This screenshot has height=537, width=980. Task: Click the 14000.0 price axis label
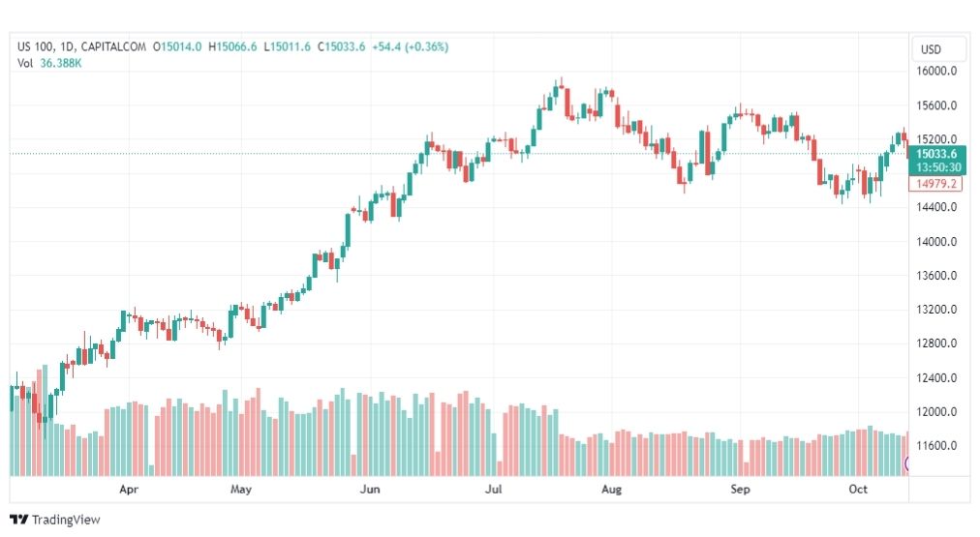coord(936,242)
